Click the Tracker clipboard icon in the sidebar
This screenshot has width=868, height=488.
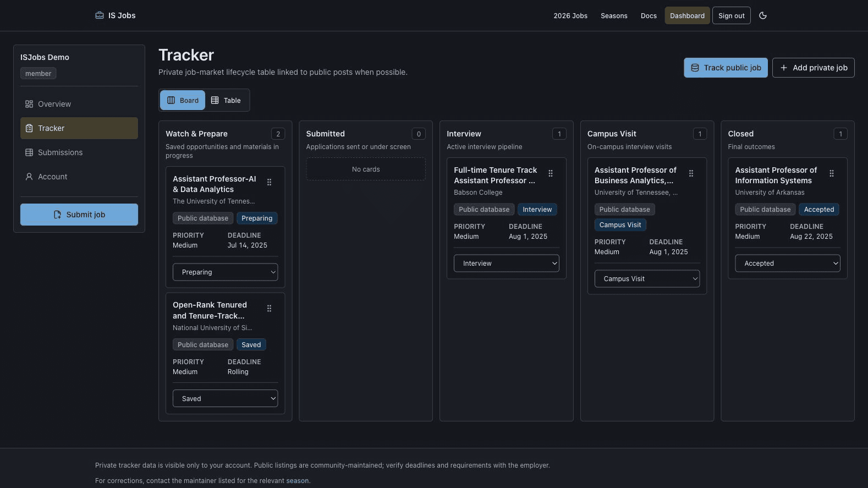point(29,128)
